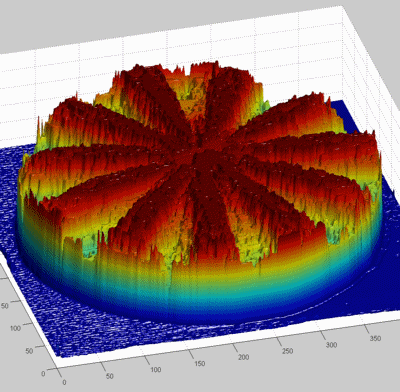Select the axis tick label 350

pos(375,338)
